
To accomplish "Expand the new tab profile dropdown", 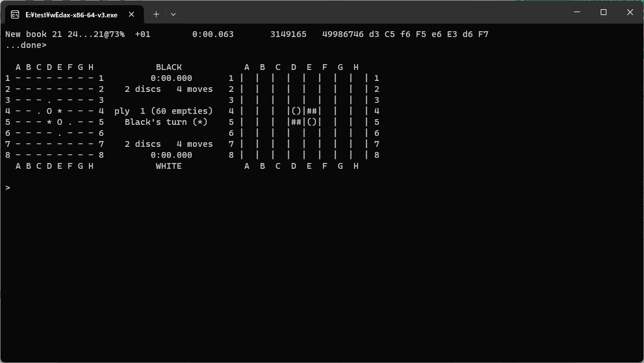I will point(173,14).
